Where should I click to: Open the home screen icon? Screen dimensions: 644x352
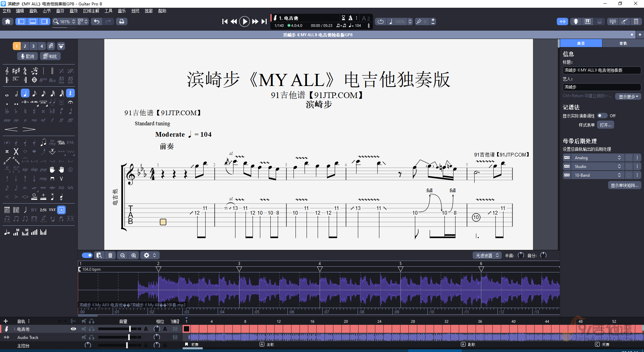[8, 21]
